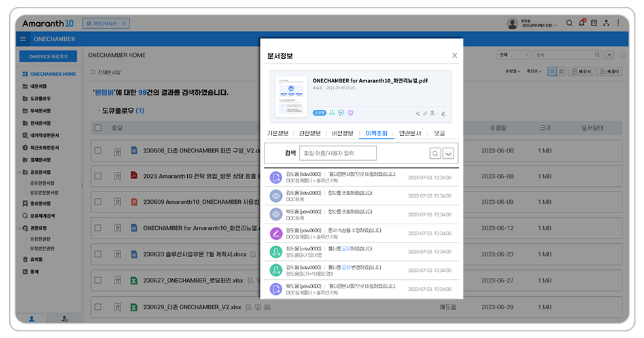Click the share icon in document card
Viewport: 644px width, 338px height.
[418, 114]
